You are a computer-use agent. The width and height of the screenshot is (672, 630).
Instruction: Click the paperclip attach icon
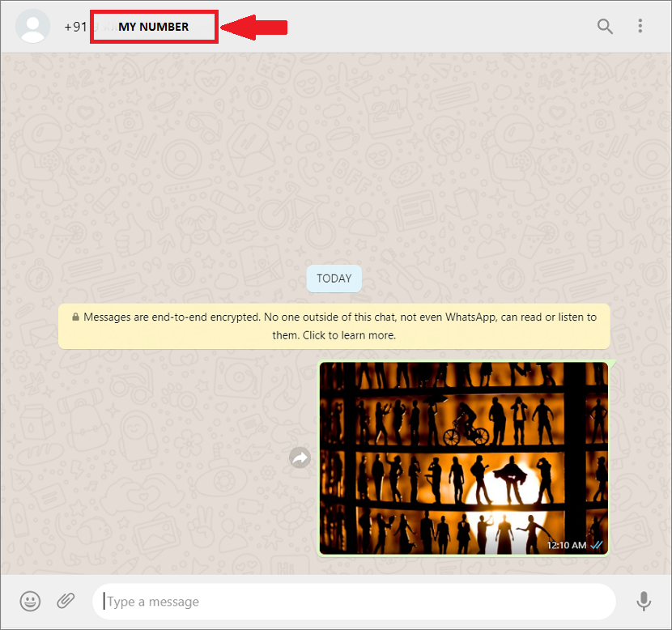pyautogui.click(x=66, y=601)
